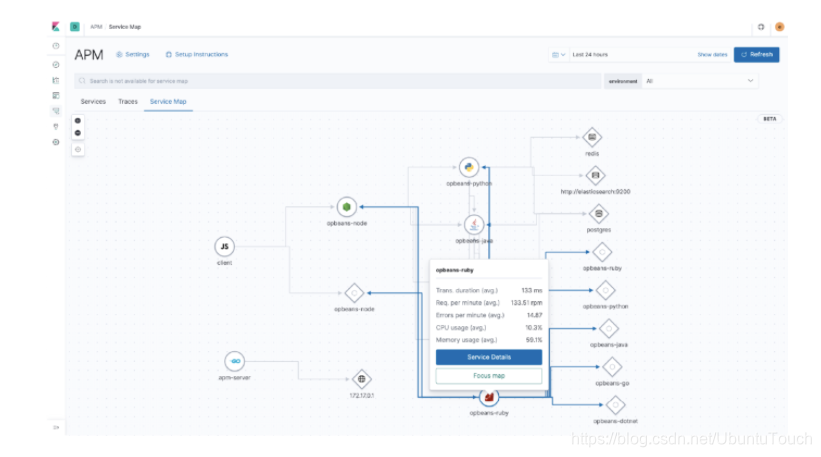Image resolution: width=821 pixels, height=457 pixels.
Task: Select the postgres database node icon
Action: coord(598,214)
